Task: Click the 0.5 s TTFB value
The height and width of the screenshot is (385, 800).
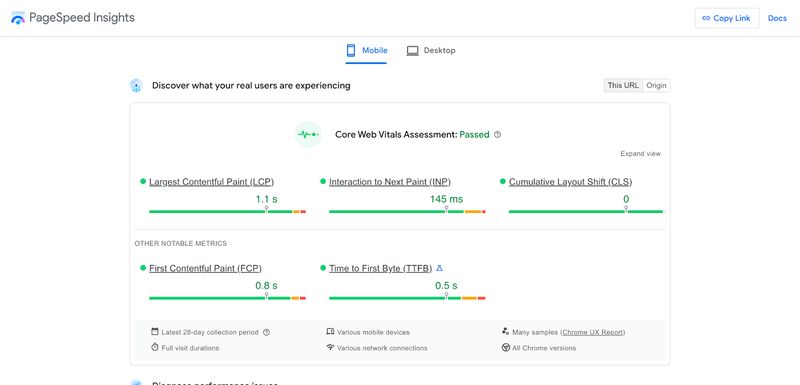Action: 446,286
